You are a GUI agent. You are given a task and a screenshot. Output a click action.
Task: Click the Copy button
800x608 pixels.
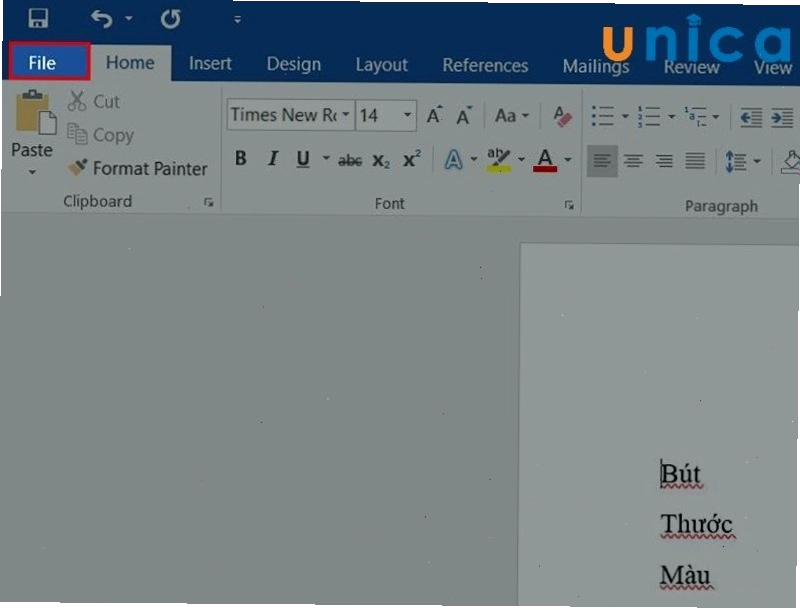pyautogui.click(x=101, y=135)
